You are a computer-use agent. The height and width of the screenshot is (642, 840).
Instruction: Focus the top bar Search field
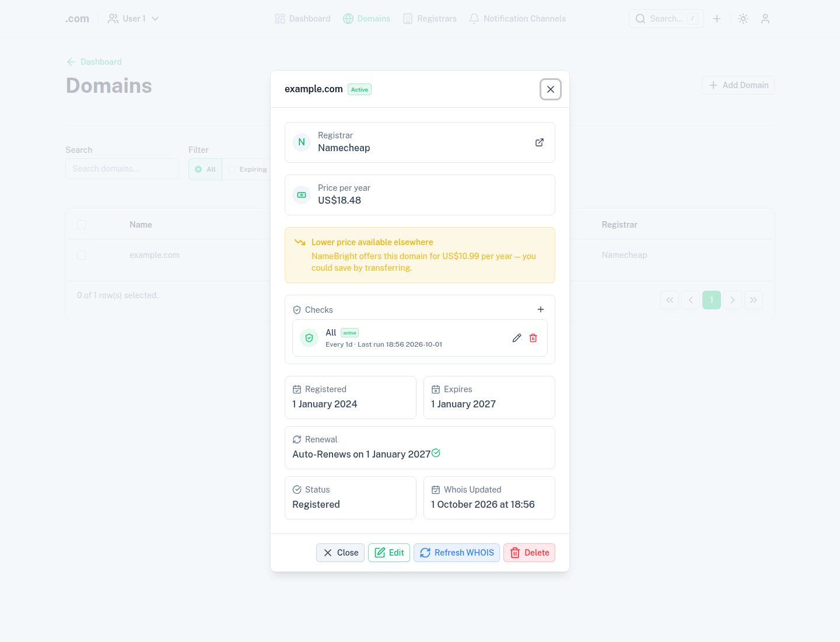(666, 19)
